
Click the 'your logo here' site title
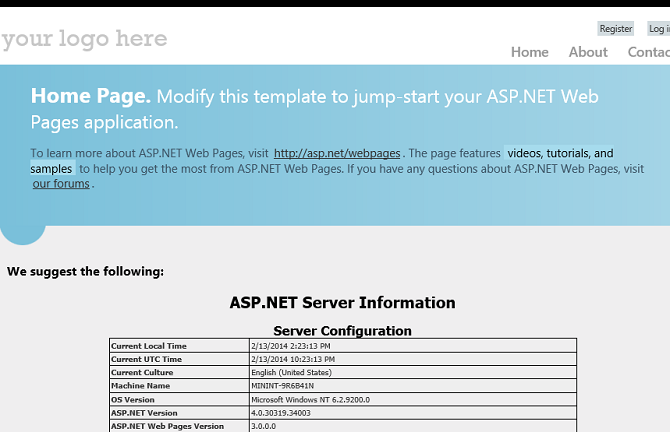tap(84, 39)
